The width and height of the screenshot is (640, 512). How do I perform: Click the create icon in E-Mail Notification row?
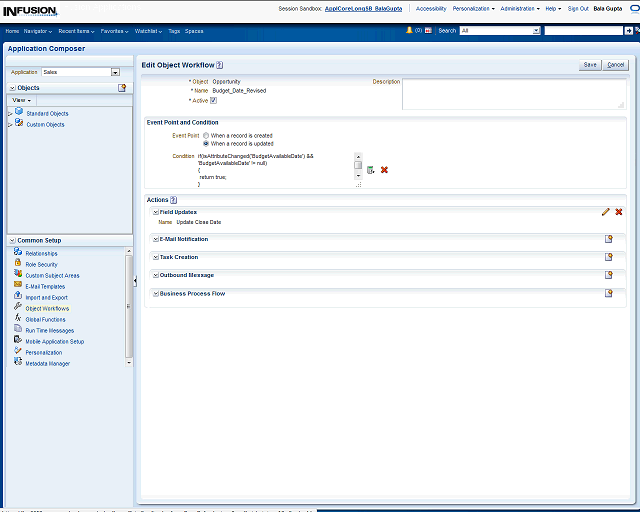(608, 239)
